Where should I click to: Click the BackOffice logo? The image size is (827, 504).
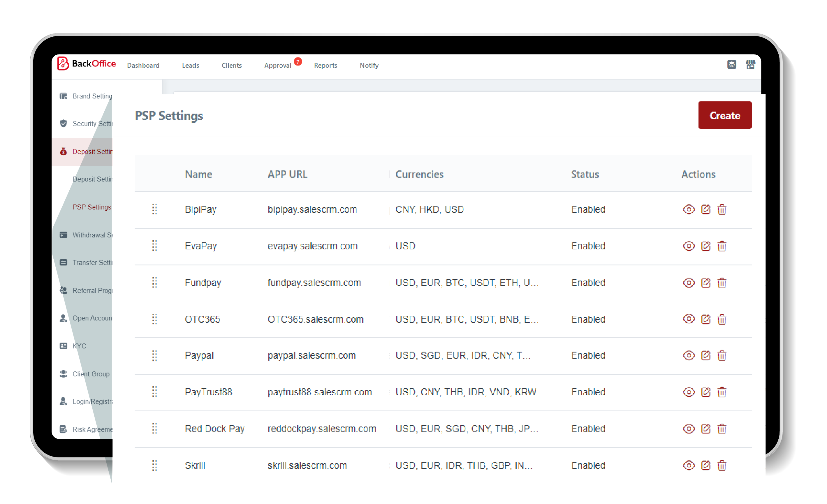(87, 64)
